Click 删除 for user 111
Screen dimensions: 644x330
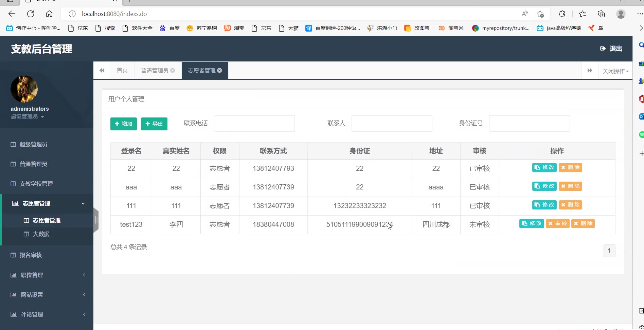coord(570,205)
